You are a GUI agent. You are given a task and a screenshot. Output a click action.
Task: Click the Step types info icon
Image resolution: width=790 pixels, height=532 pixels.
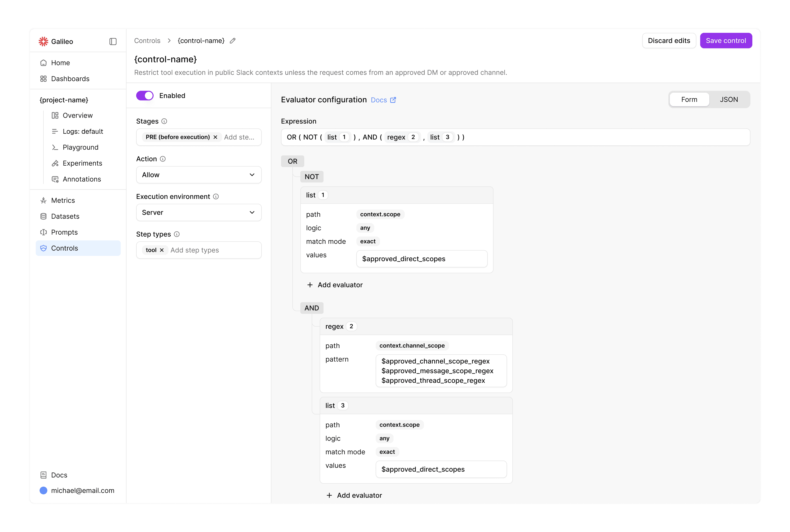pyautogui.click(x=177, y=234)
